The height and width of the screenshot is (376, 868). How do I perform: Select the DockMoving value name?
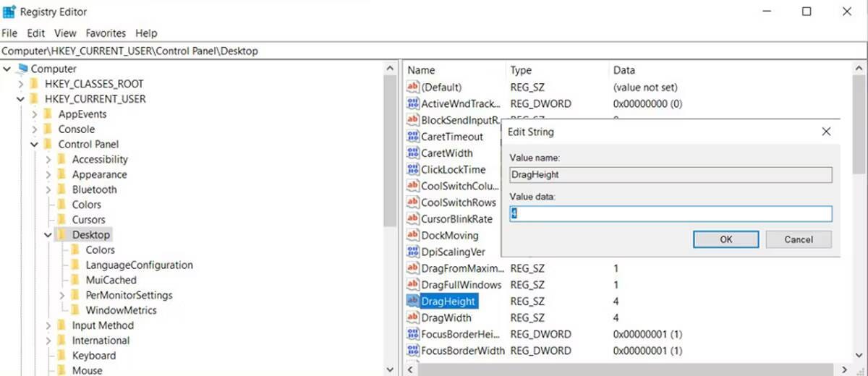pos(449,236)
